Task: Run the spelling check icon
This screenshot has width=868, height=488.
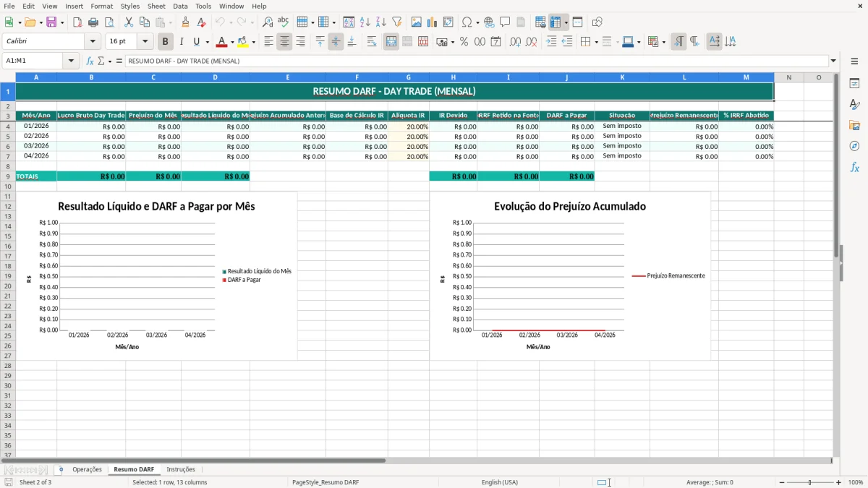Action: (x=284, y=22)
